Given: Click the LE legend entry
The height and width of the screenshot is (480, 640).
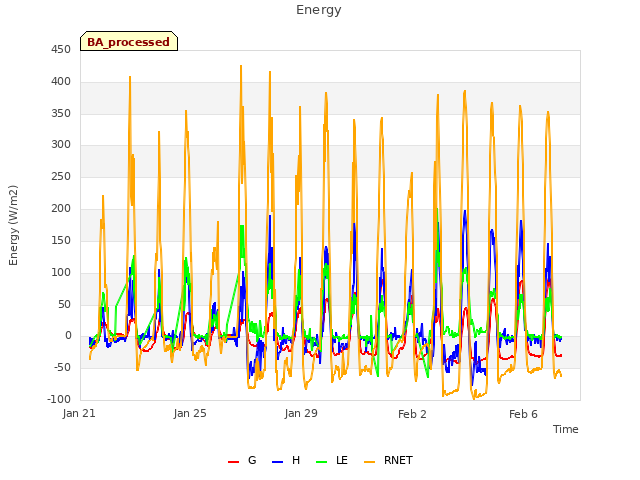Looking at the screenshot, I should 332,460.
